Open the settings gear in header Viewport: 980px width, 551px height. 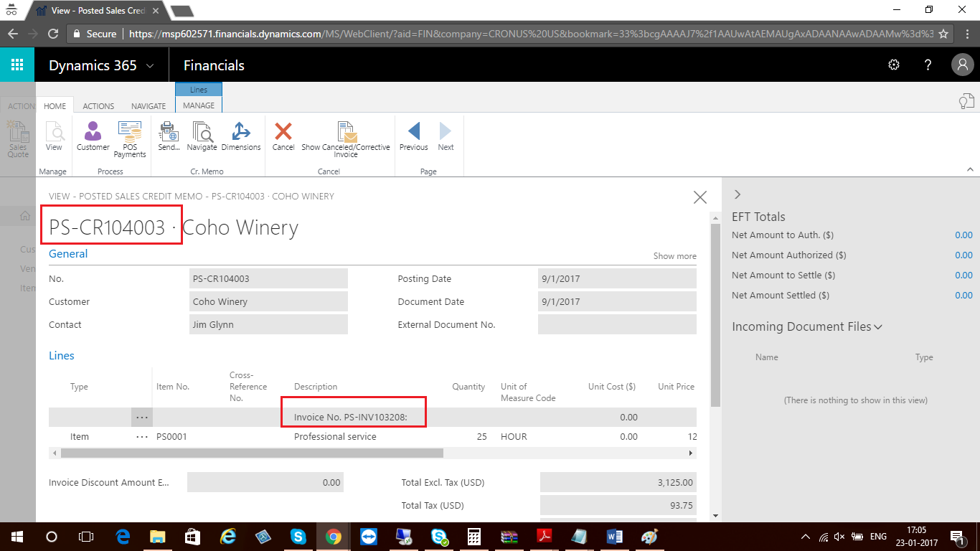coord(894,65)
